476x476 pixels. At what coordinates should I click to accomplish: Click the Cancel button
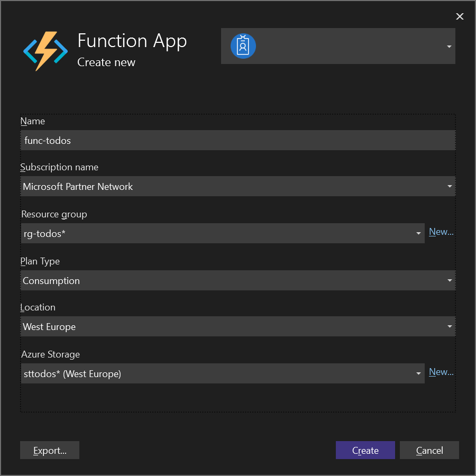429,450
